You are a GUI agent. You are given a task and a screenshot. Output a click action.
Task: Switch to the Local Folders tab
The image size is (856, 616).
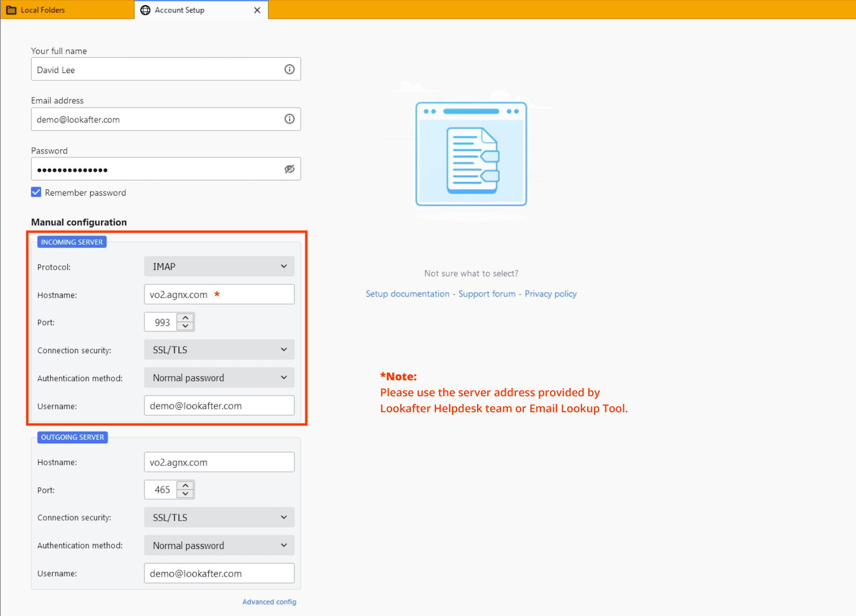tap(43, 10)
